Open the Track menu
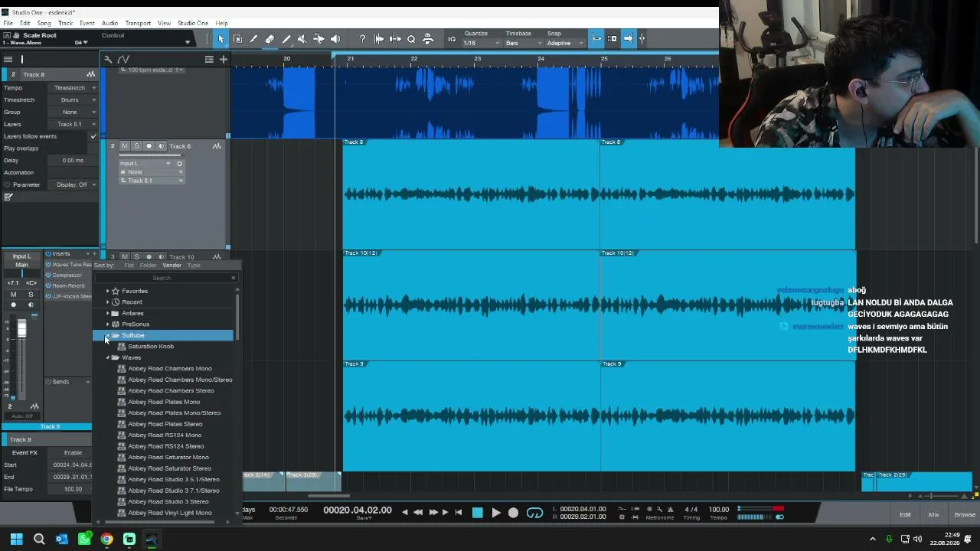This screenshot has width=980, height=551. pyautogui.click(x=66, y=23)
